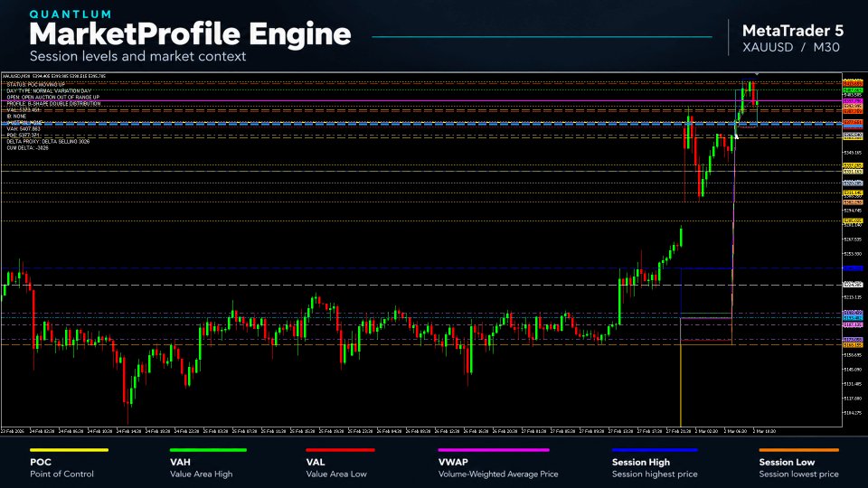
Task: Click the 'MarketProfile Engine' title
Action: (190, 34)
